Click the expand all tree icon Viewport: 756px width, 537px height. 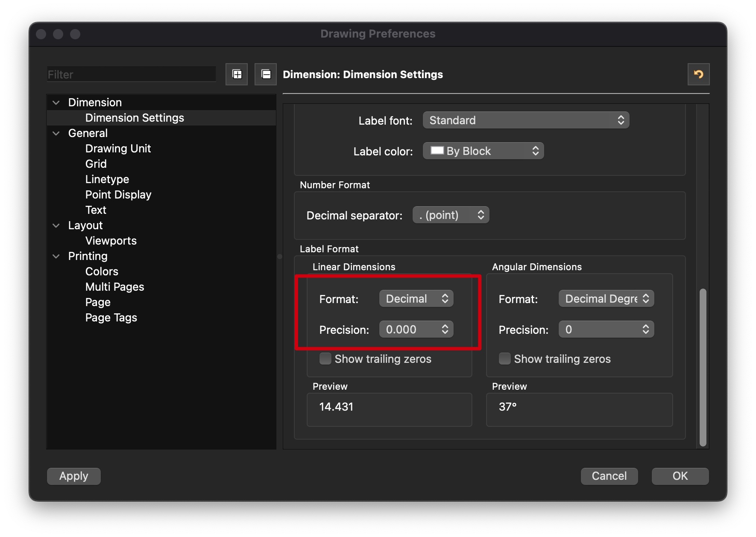pos(237,74)
